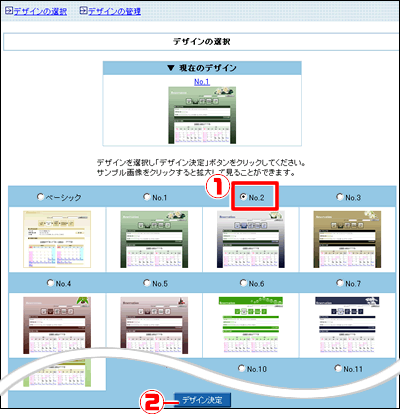This screenshot has height=414, width=400.
Task: Enlarge the navy No.7 sample thumbnail
Action: click(x=347, y=325)
